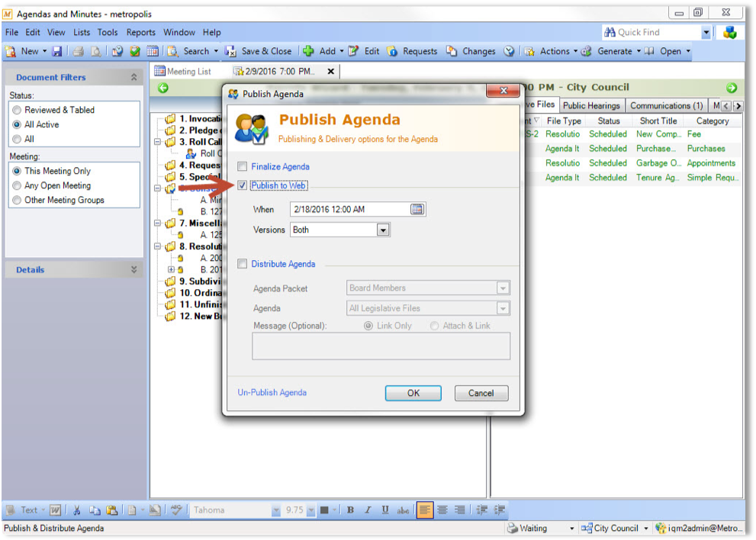Open Agenda Packet Board Members dropdown

pos(503,288)
